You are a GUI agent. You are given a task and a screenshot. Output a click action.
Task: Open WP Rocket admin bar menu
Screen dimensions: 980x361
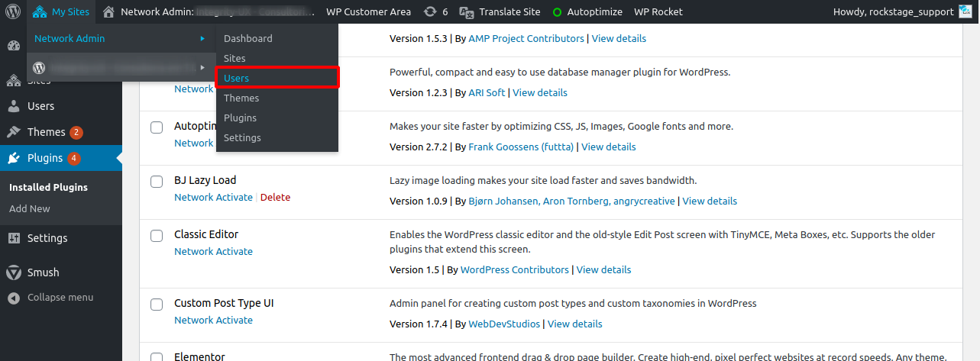tap(658, 11)
